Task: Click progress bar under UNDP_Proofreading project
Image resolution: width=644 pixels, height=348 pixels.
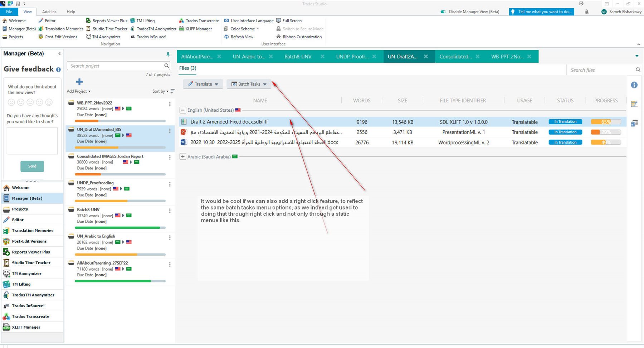Action: [x=120, y=201]
